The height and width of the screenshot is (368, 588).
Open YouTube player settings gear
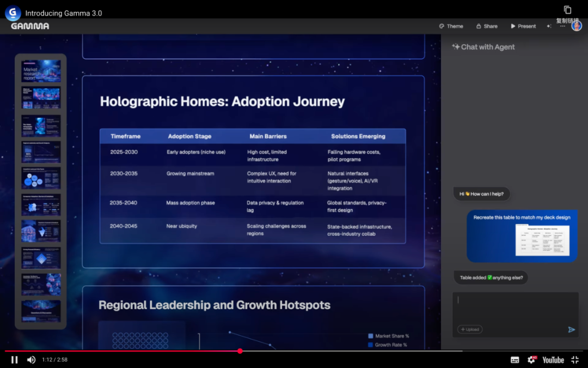(531, 360)
